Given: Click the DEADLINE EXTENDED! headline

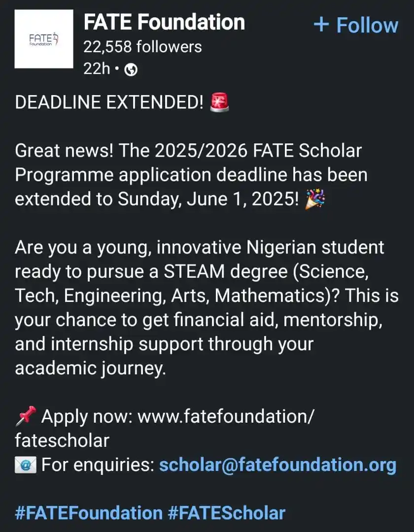Looking at the screenshot, I should click(109, 102).
